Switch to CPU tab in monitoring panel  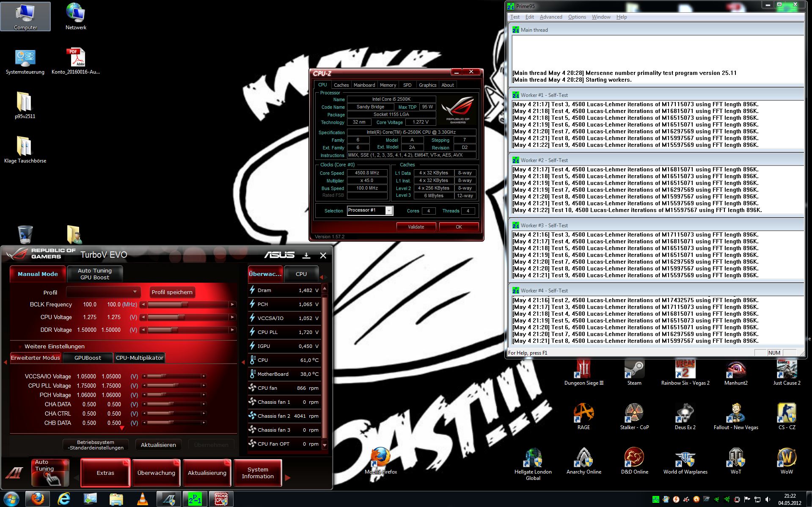tap(301, 274)
